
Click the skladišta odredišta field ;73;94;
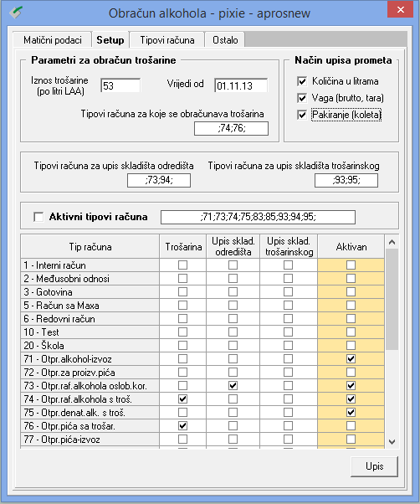click(159, 180)
